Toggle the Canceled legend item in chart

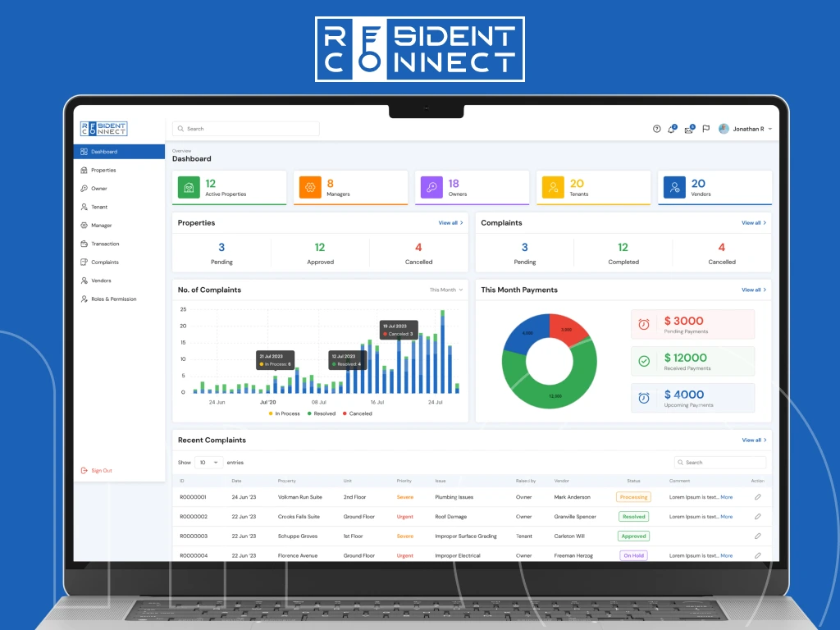(357, 413)
